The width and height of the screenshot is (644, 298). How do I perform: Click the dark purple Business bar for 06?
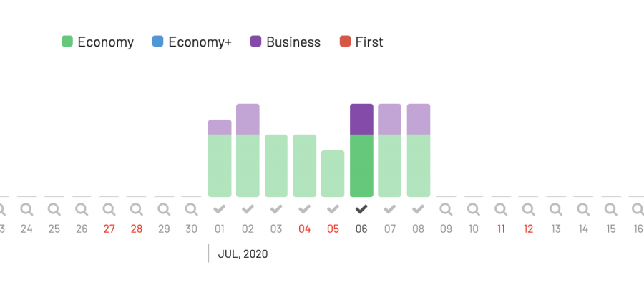pos(361,119)
